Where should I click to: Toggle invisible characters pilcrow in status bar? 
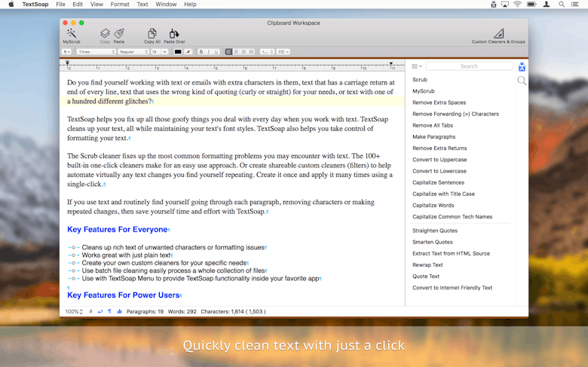click(x=109, y=311)
